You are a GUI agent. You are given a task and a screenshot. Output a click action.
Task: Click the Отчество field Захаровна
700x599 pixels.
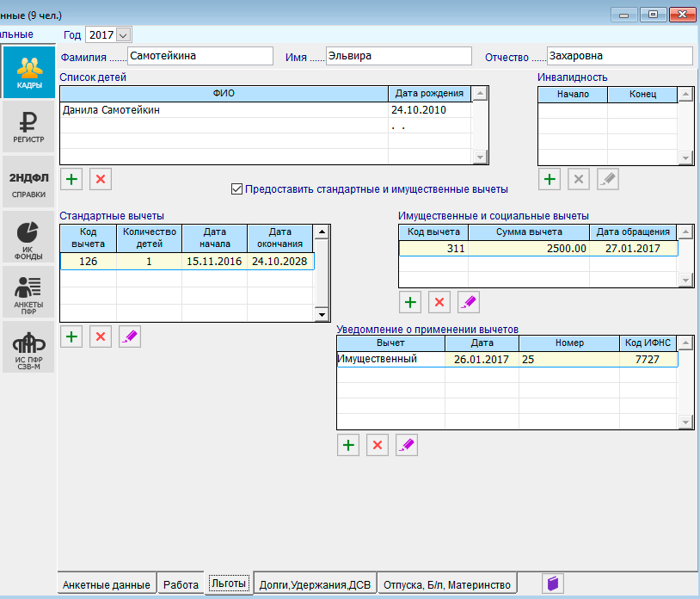tap(620, 56)
